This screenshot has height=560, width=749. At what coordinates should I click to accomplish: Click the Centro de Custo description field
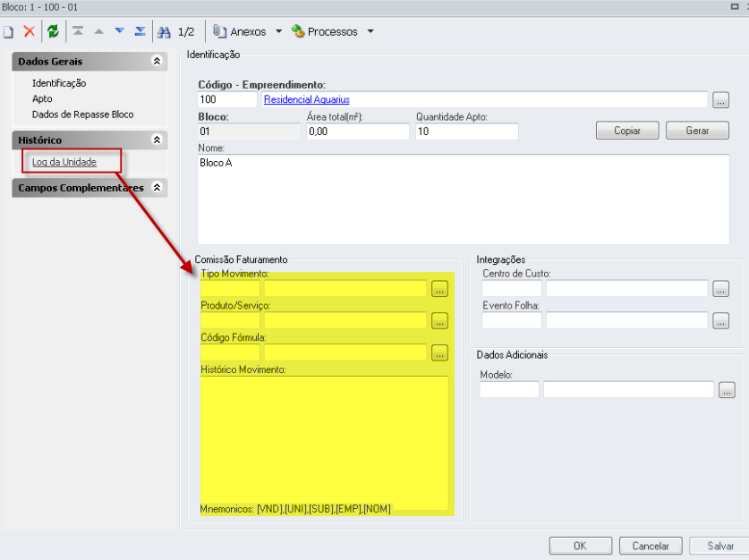coord(626,288)
